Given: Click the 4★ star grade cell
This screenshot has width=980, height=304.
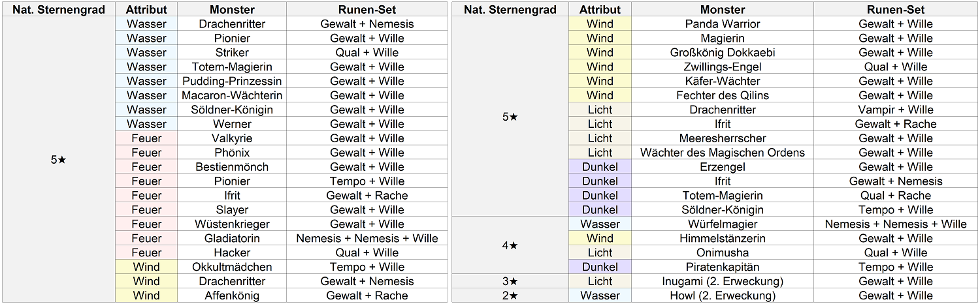Looking at the screenshot, I should point(510,246).
